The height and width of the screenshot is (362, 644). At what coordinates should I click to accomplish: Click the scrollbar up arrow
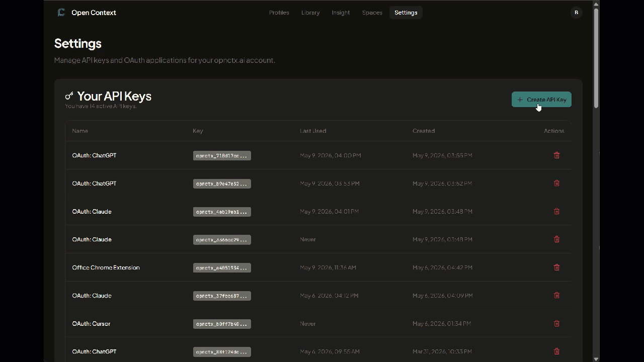click(x=596, y=4)
